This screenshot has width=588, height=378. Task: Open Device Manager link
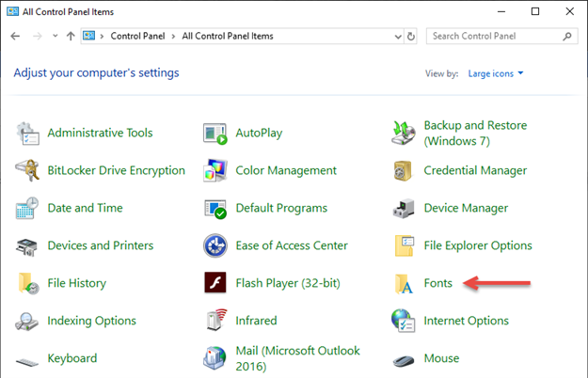tap(466, 208)
